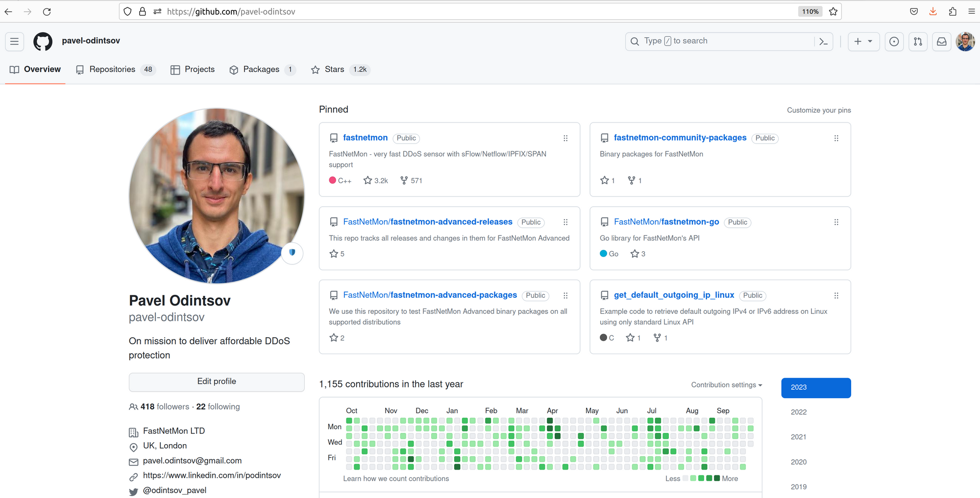Viewport: 980px width, 498px height.
Task: Select the UK, London location text
Action: (x=165, y=446)
